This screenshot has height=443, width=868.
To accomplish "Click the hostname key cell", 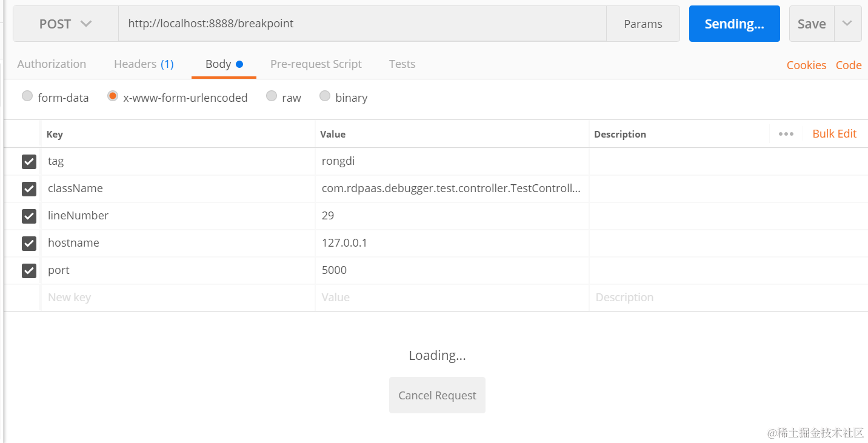I will click(178, 243).
